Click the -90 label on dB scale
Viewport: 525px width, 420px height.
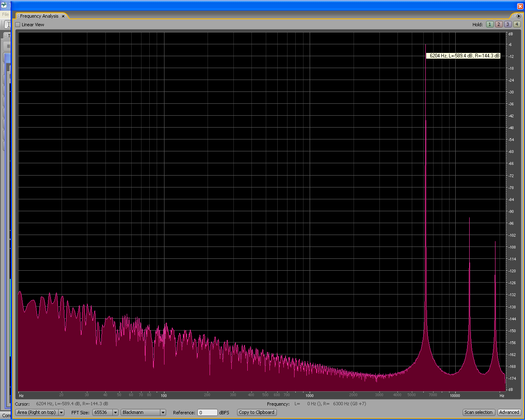(x=511, y=212)
